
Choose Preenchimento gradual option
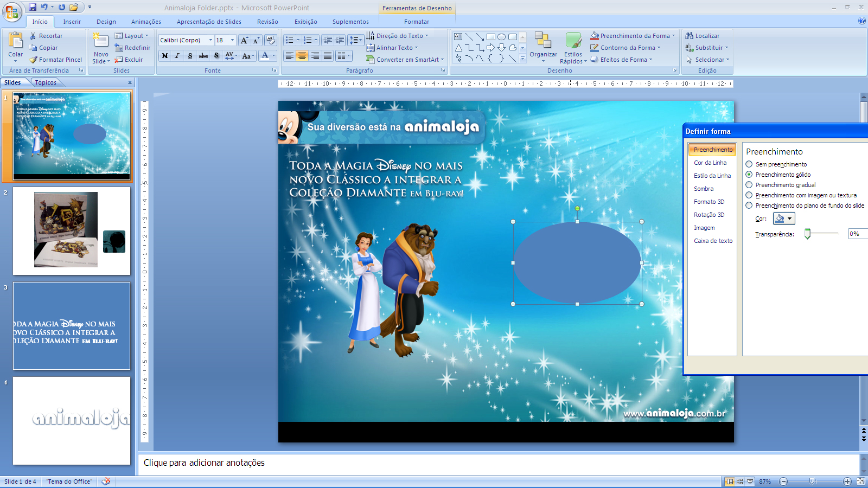point(749,185)
